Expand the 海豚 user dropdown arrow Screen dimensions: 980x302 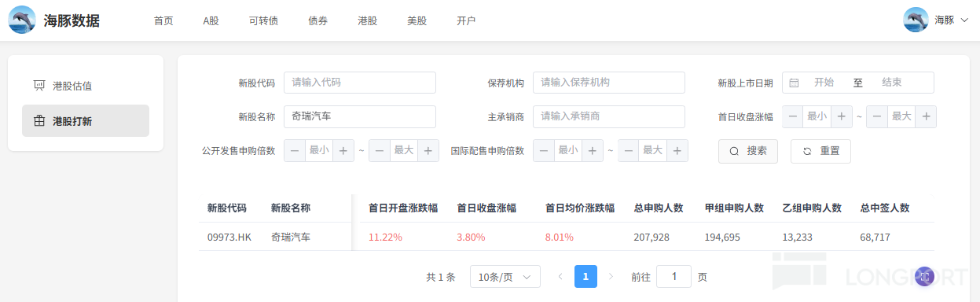(964, 20)
